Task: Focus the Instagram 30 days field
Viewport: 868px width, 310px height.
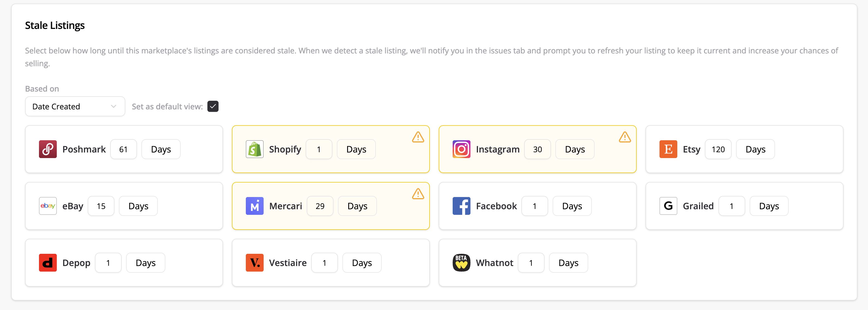Action: pyautogui.click(x=537, y=149)
